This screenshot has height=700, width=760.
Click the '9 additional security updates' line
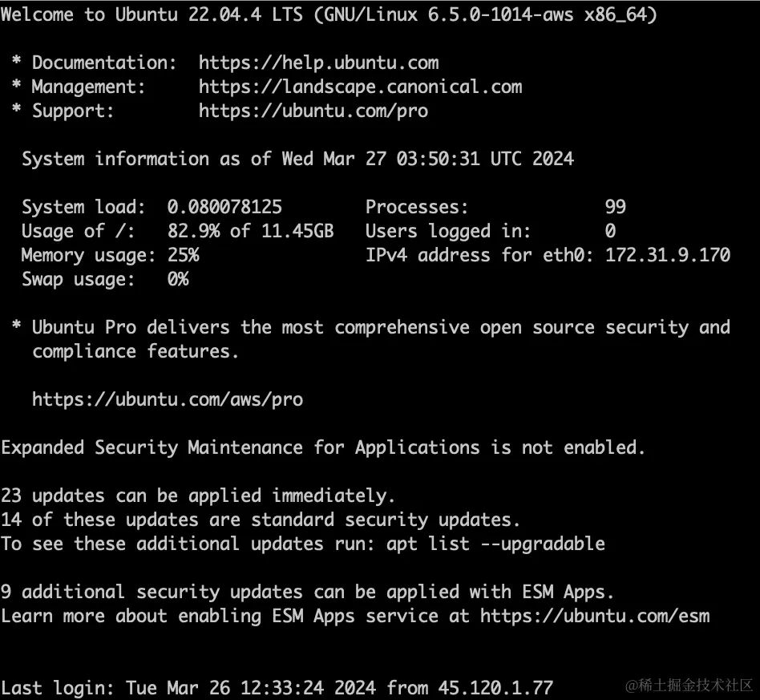click(307, 592)
